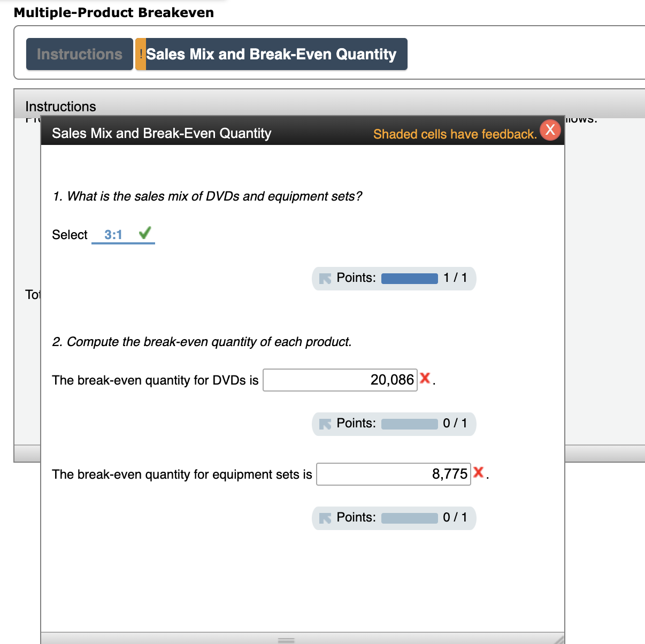645x644 pixels.
Task: Click the feedback arrow icon beside DVD Points score
Action: (325, 424)
